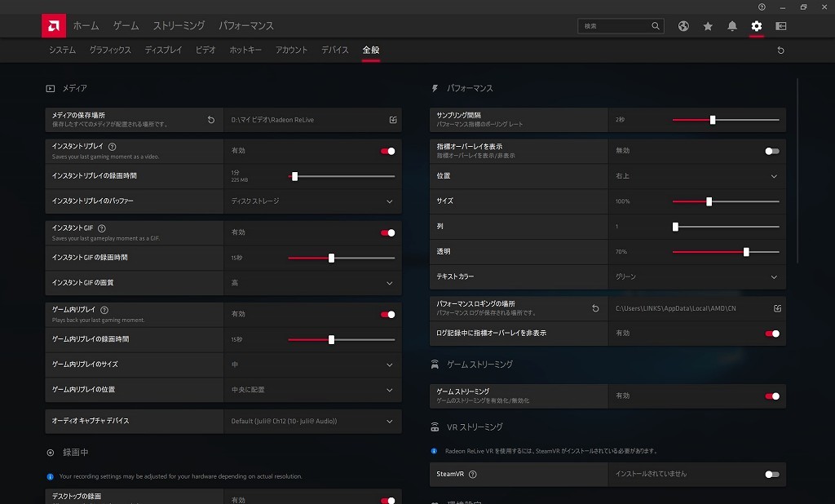835x504 pixels.
Task: Open notifications bell icon
Action: (x=732, y=26)
